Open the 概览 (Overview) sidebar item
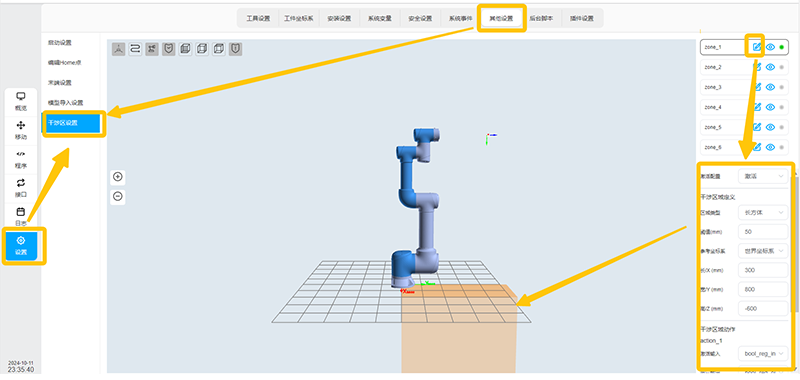 [21, 102]
